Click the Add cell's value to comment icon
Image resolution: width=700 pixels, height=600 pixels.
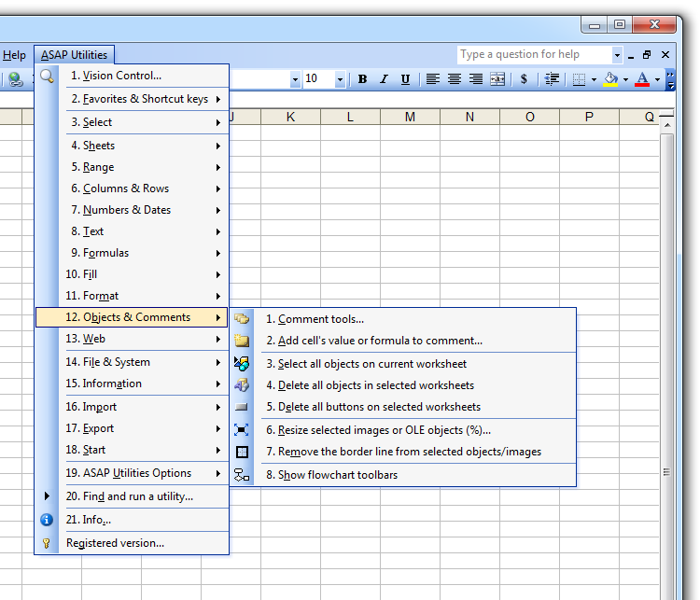[x=242, y=341]
